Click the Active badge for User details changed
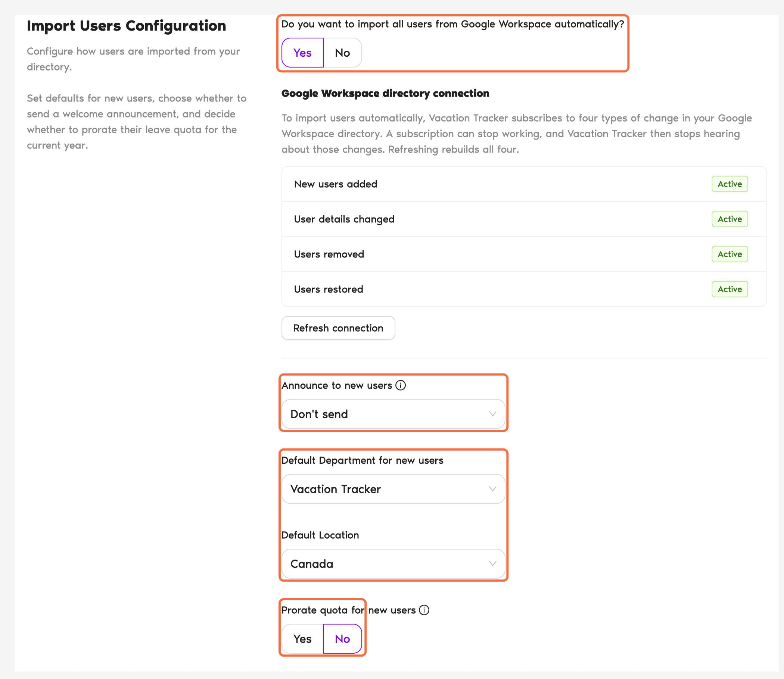 coord(730,219)
